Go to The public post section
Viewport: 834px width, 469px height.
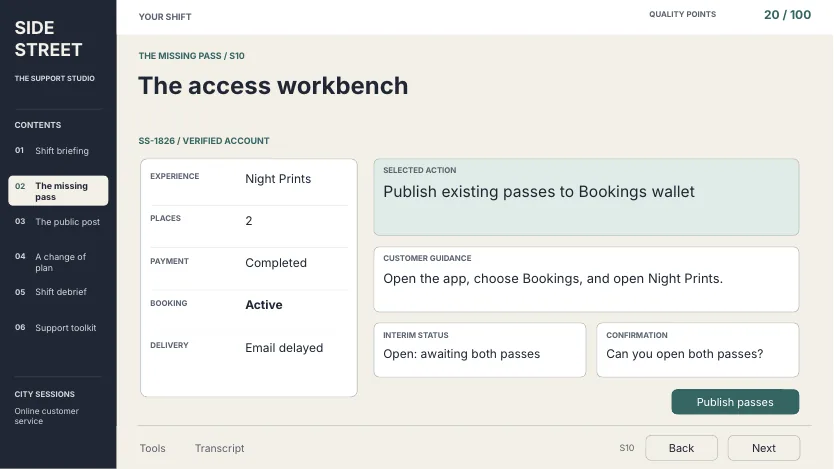57,222
